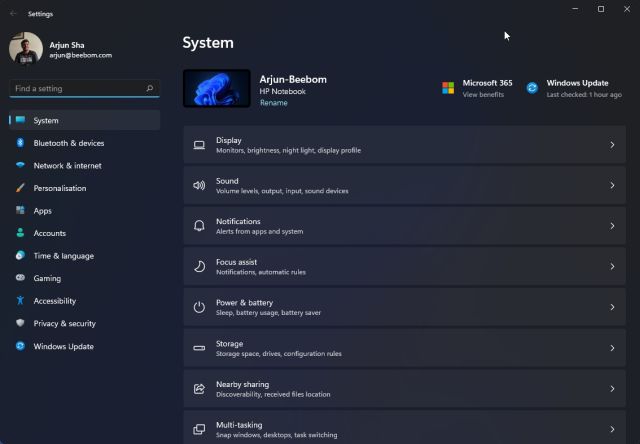
Task: Click the System monitor icon in sidebar
Action: tap(20, 120)
